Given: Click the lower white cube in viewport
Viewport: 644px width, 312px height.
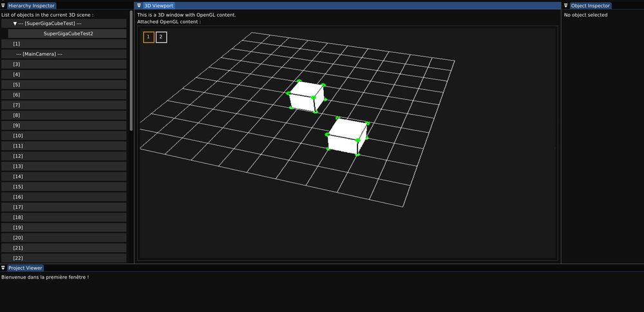Looking at the screenshot, I should (x=348, y=137).
